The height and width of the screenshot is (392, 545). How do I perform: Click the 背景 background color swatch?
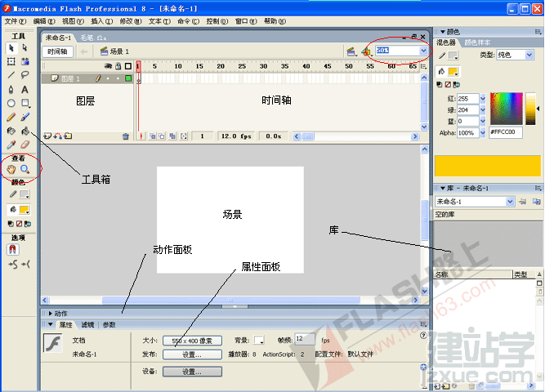coord(258,340)
